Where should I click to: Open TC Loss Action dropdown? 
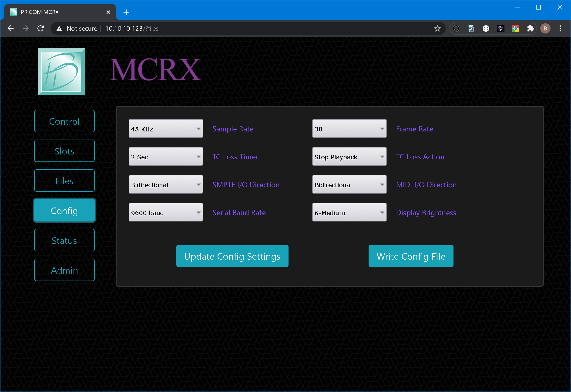(349, 157)
